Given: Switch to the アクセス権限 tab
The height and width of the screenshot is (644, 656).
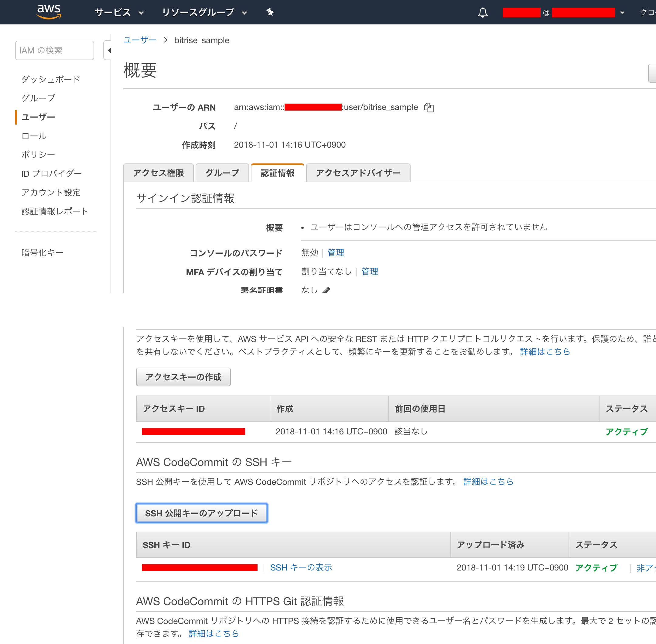Looking at the screenshot, I should click(158, 173).
